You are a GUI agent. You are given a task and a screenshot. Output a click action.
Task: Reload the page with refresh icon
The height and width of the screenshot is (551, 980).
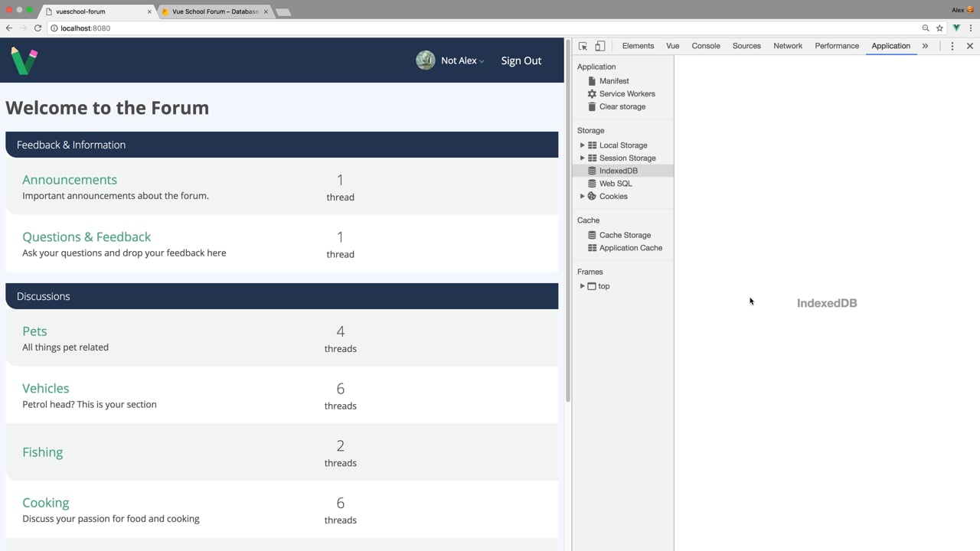pyautogui.click(x=38, y=28)
